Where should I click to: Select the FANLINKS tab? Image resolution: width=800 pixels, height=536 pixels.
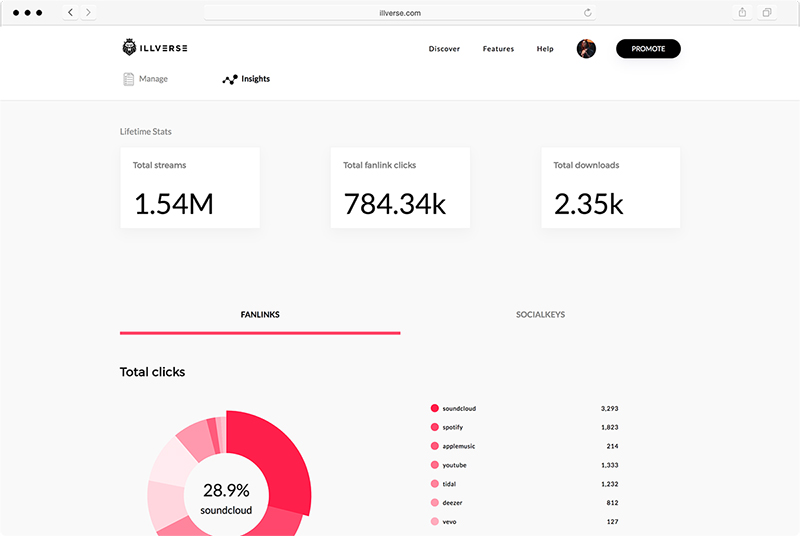coord(260,315)
